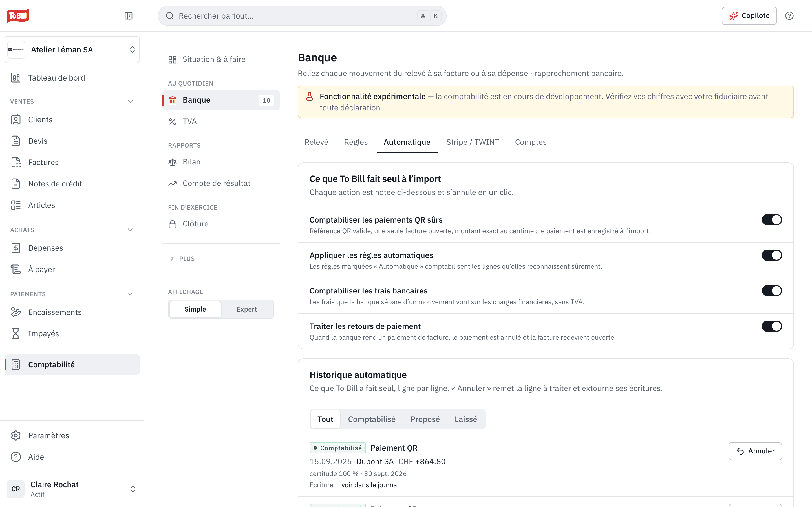Open voir dans le journal link
This screenshot has width=812, height=507.
[370, 485]
